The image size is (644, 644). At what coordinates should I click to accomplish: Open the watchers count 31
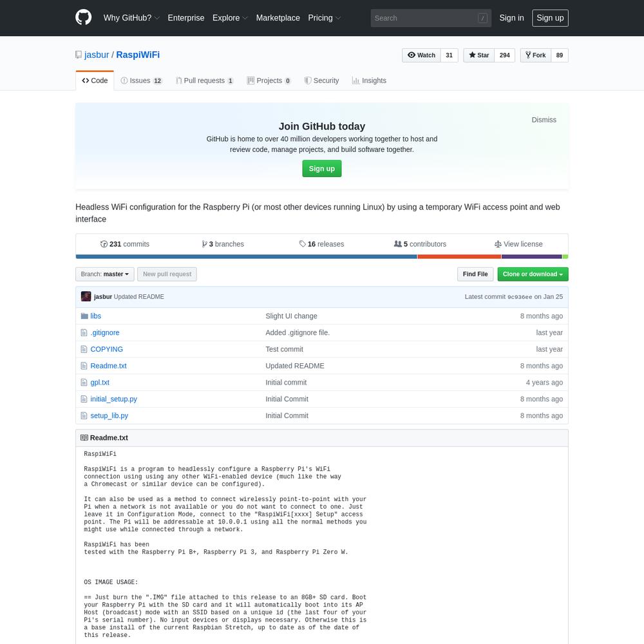coord(450,55)
